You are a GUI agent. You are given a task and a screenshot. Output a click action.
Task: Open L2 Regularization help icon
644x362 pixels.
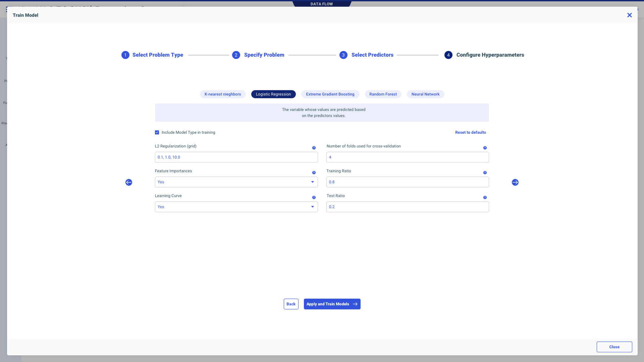314,148
